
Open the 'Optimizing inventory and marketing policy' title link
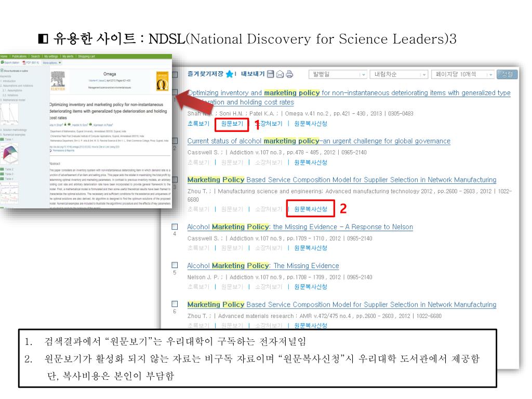coord(349,97)
